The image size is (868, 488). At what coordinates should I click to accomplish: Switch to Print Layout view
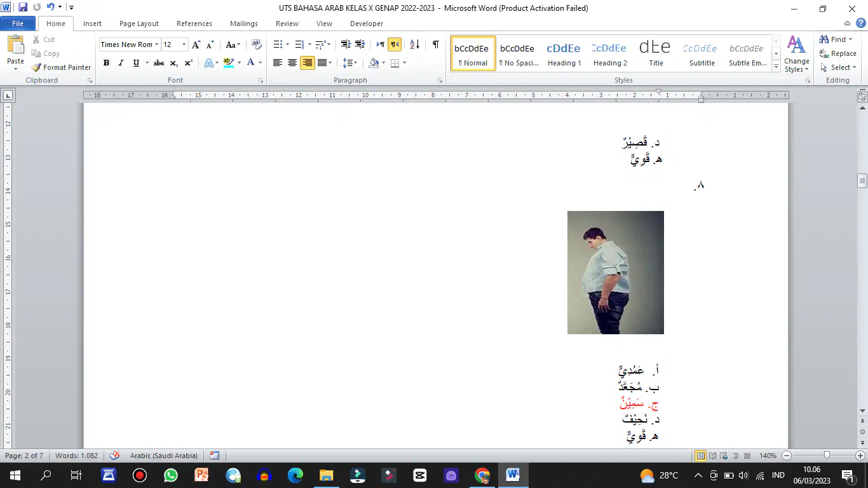(700, 456)
